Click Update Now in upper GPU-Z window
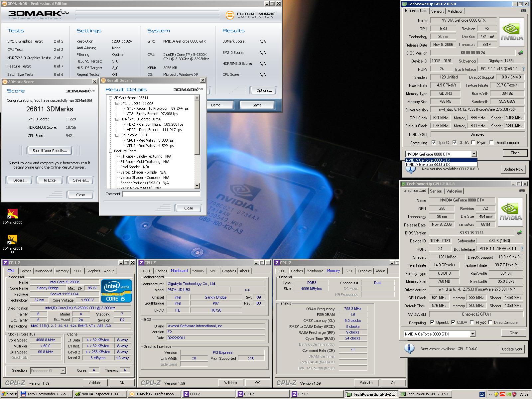532x399 pixels. (x=513, y=169)
